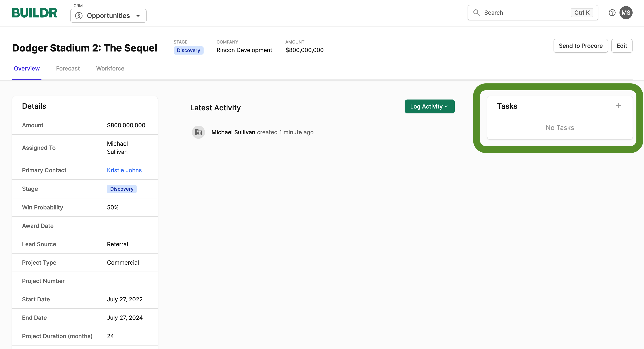Click the End Date July 27, 2024 value

click(125, 318)
